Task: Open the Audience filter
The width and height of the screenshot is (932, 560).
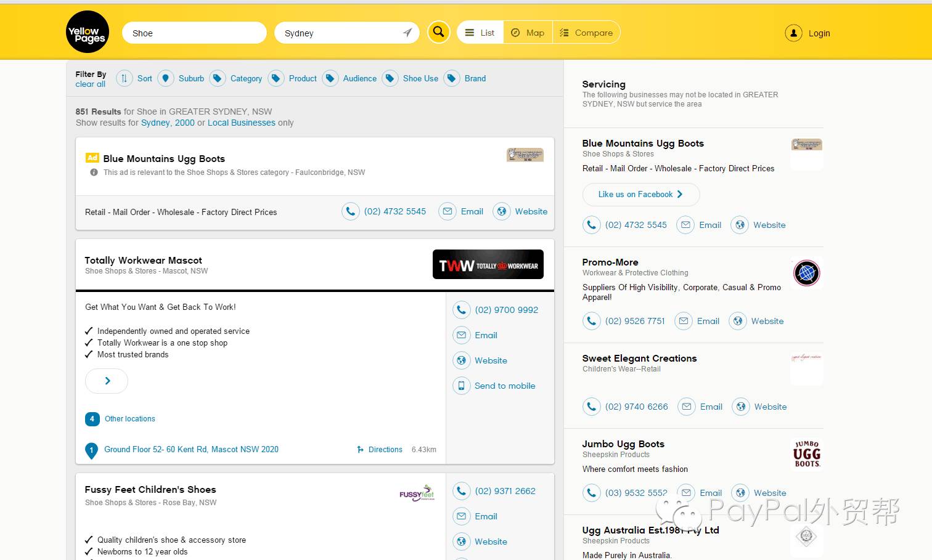Action: 359,78
